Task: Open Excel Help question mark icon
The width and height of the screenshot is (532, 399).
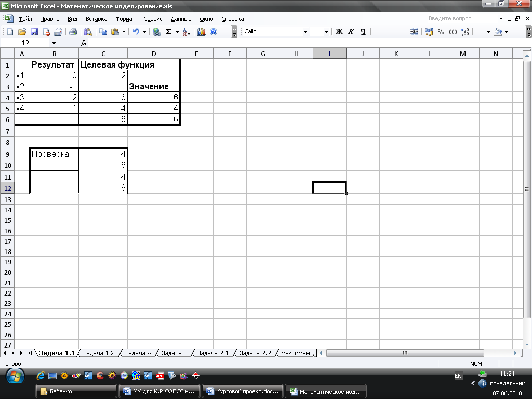Action: pyautogui.click(x=214, y=32)
